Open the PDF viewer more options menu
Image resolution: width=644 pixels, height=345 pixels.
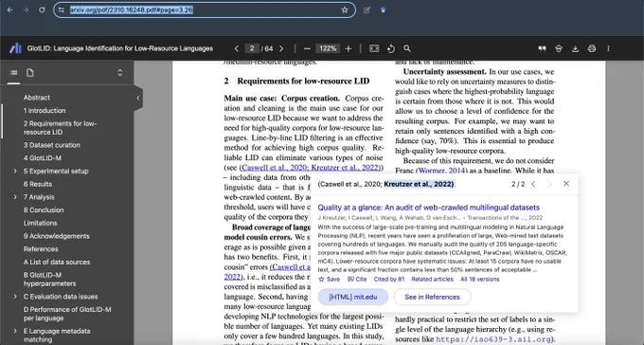[x=608, y=48]
